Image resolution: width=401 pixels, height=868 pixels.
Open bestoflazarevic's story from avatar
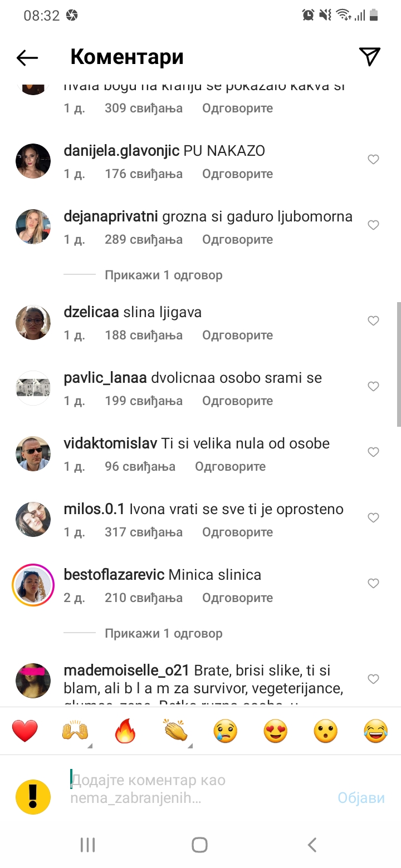click(x=33, y=585)
